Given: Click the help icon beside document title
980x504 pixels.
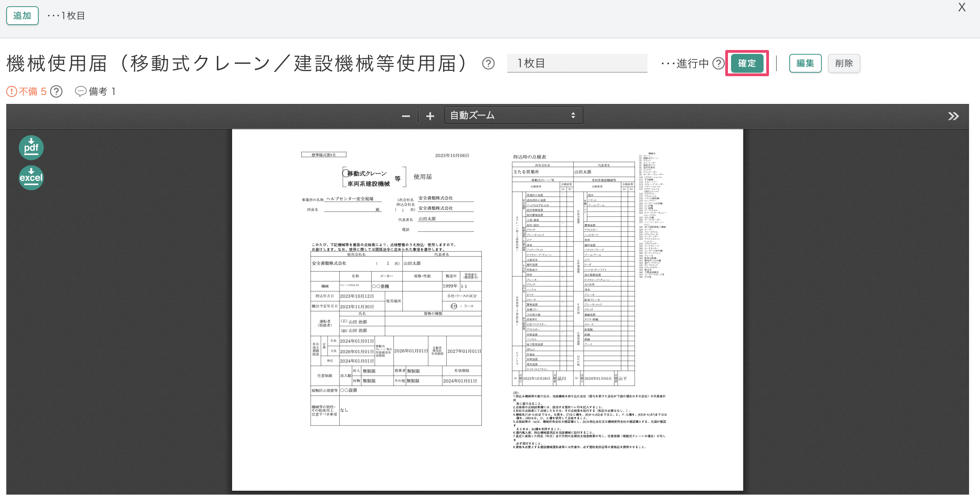Looking at the screenshot, I should coord(488,63).
